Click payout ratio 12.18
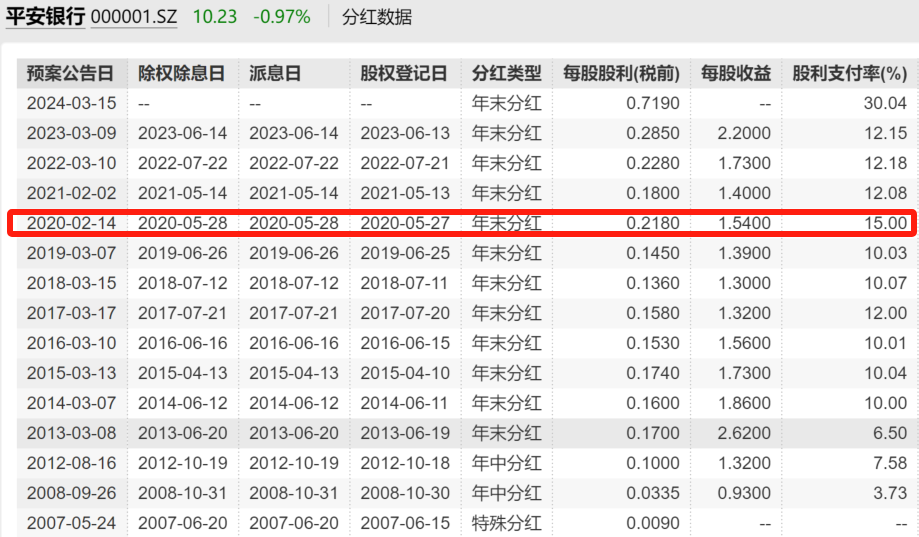Image resolution: width=919 pixels, height=537 pixels. pyautogui.click(x=886, y=163)
